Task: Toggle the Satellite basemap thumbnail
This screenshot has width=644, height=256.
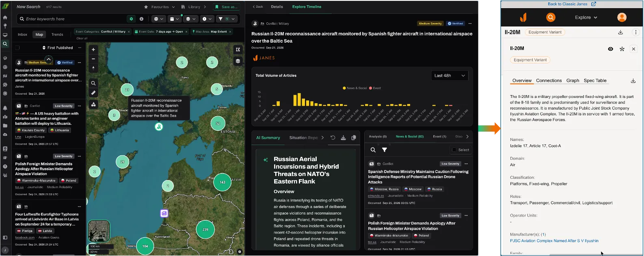Action: coord(99,231)
